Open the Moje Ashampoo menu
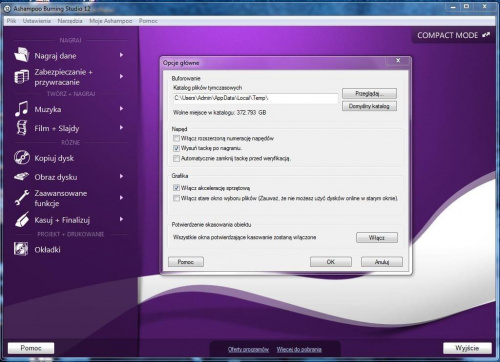 point(111,21)
